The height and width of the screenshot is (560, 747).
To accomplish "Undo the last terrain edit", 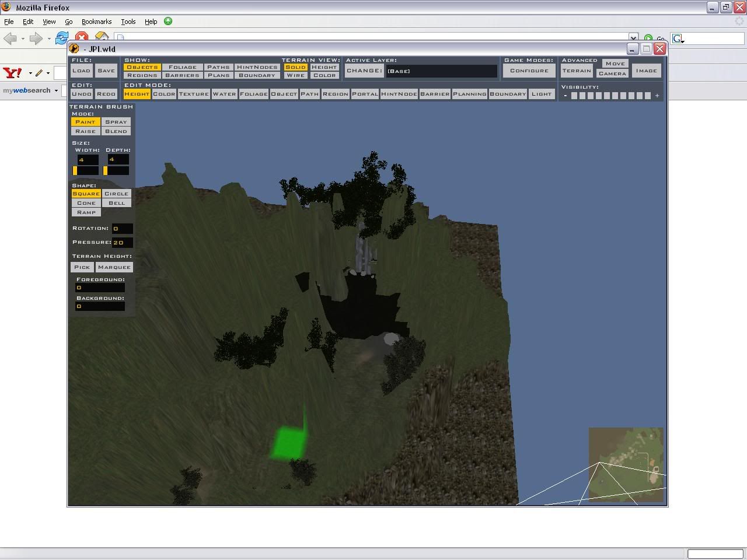I will point(81,94).
